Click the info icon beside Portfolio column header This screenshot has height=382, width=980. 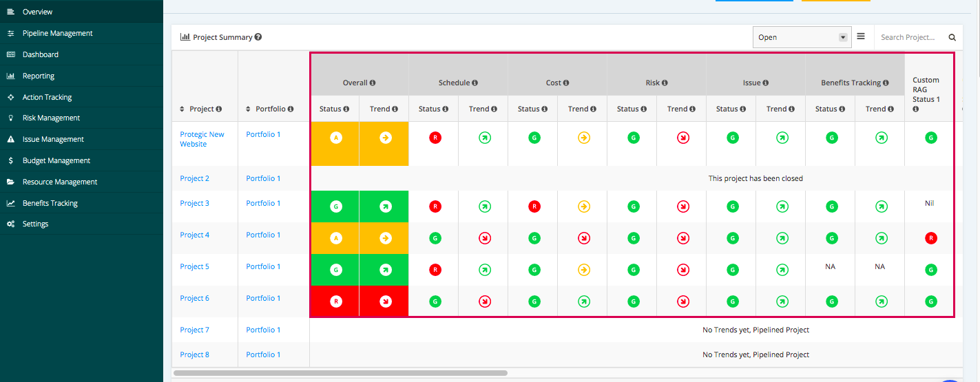pos(291,109)
